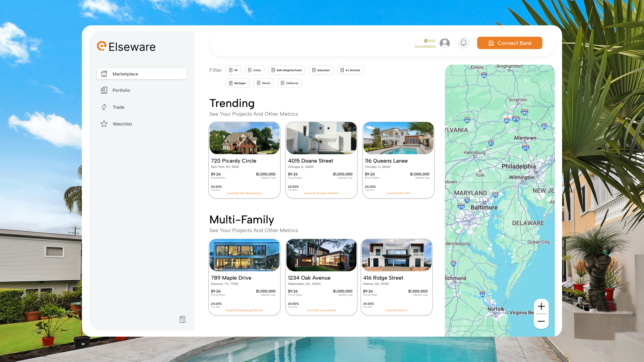This screenshot has height=362, width=644.
Task: Go to the Trade section
Action: click(x=118, y=107)
